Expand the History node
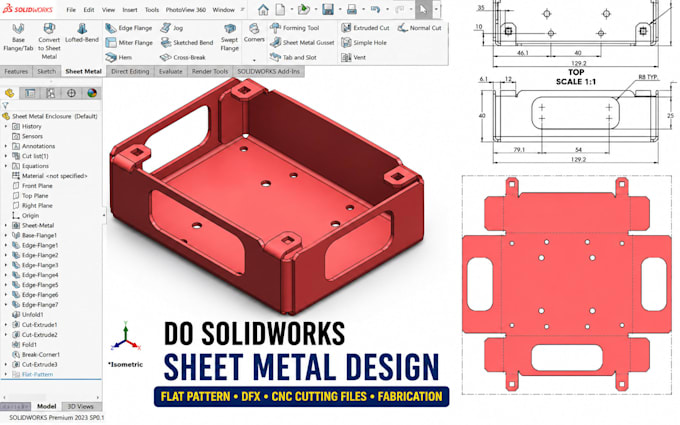The height and width of the screenshot is (425, 680). pos(6,126)
